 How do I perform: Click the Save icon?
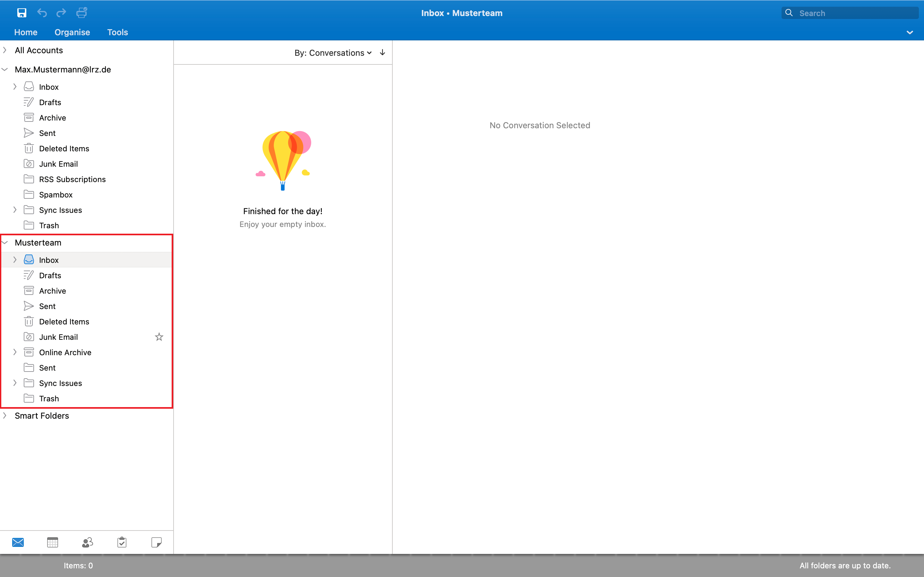tap(22, 13)
